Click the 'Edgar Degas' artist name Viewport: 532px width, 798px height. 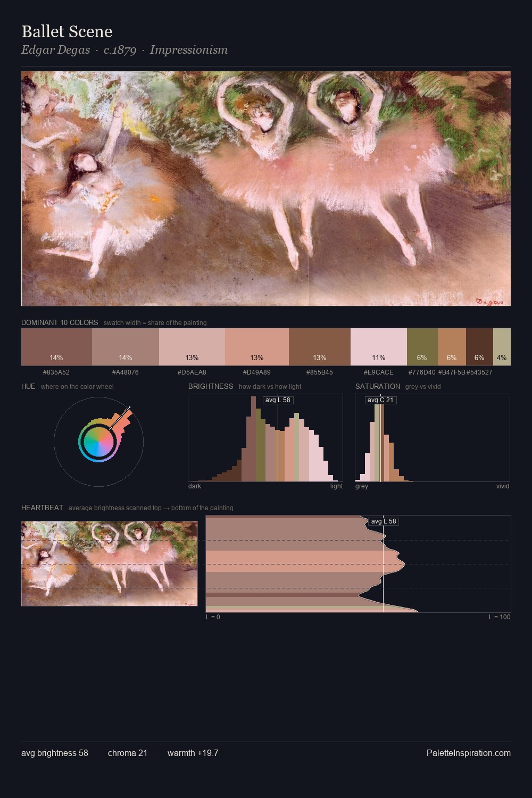pyautogui.click(x=56, y=50)
